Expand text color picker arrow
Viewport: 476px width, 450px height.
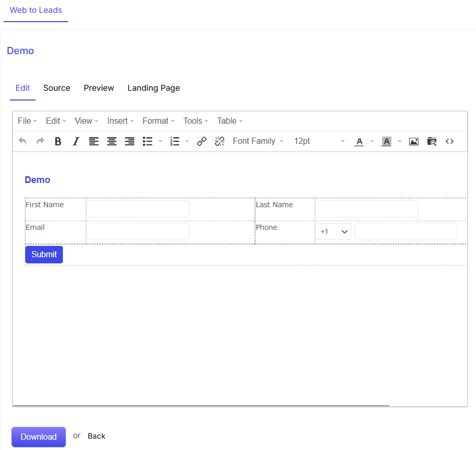[372, 141]
